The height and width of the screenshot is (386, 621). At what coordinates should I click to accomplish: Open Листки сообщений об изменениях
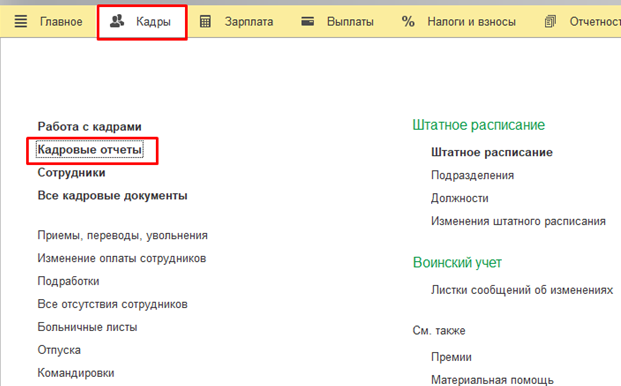click(522, 290)
